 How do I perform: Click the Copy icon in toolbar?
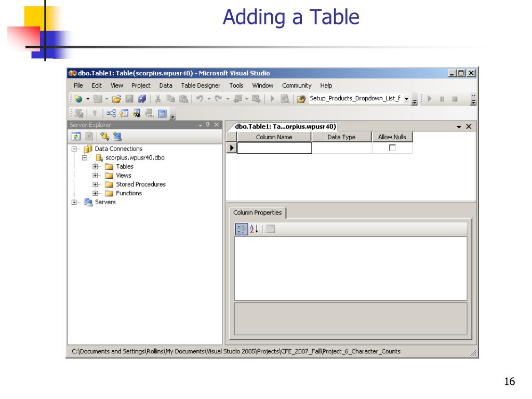[170, 99]
